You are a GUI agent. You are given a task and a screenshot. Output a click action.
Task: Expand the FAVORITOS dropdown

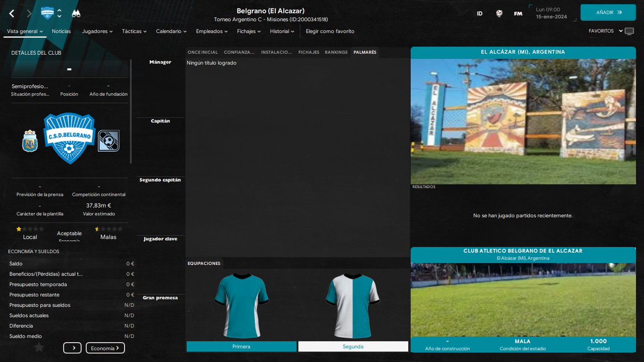[605, 31]
